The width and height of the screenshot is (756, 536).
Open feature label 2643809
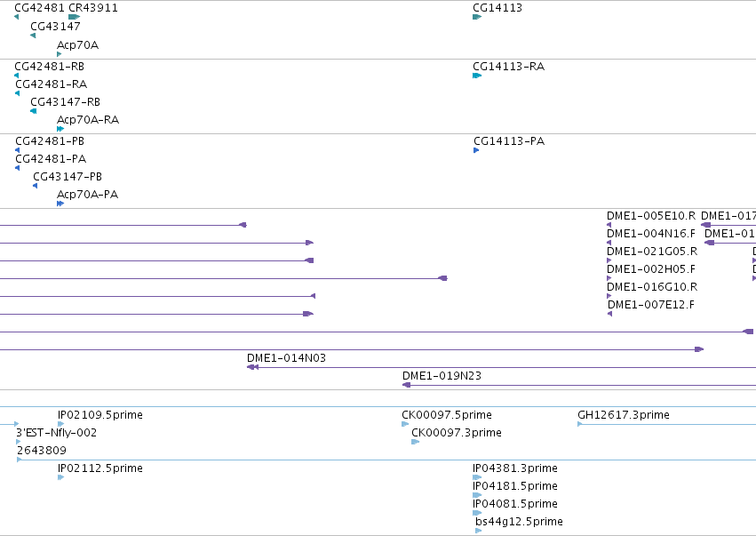(42, 451)
